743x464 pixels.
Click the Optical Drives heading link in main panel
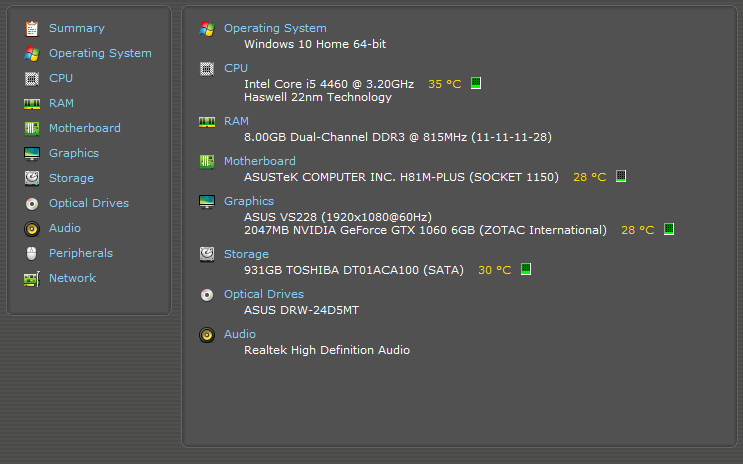point(264,294)
